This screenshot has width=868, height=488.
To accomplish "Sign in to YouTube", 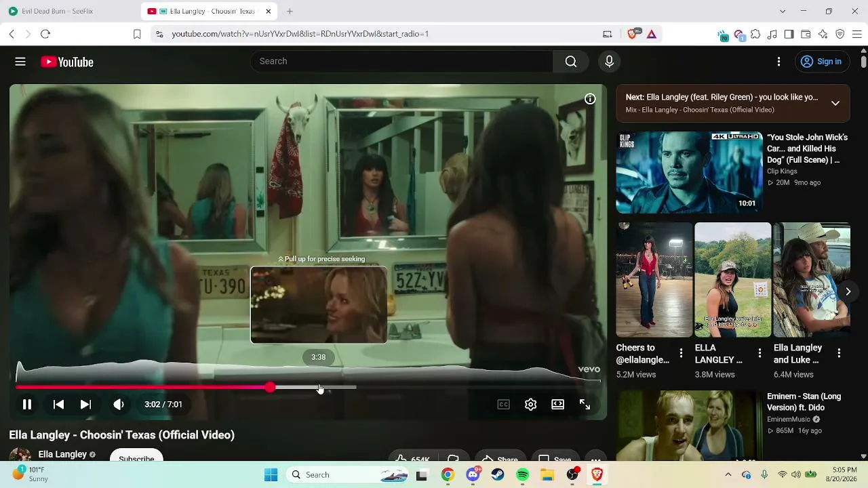I will [821, 62].
